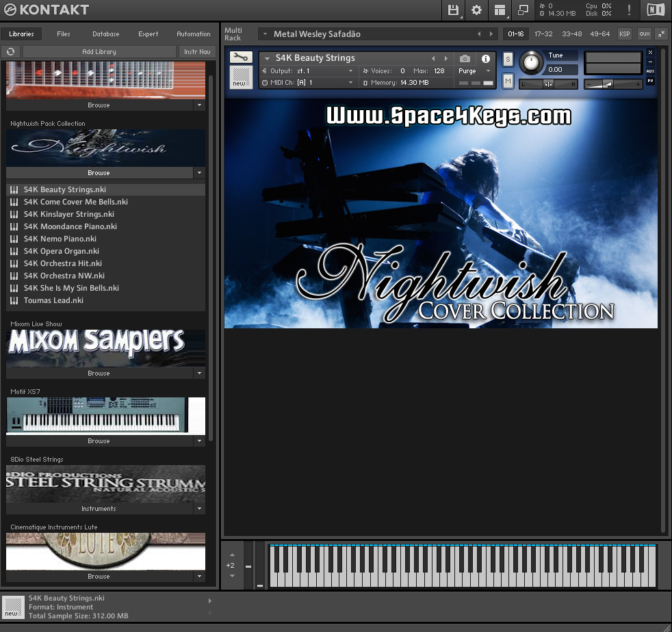The width and height of the screenshot is (672, 632).
Task: Select S4K Opera Organ.nki in list
Action: pyautogui.click(x=106, y=251)
